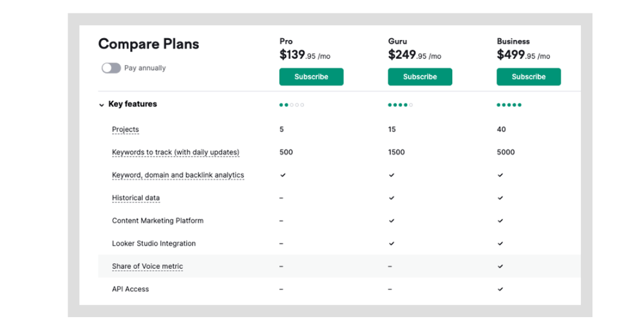Subscribe to the Pro plan

click(311, 77)
